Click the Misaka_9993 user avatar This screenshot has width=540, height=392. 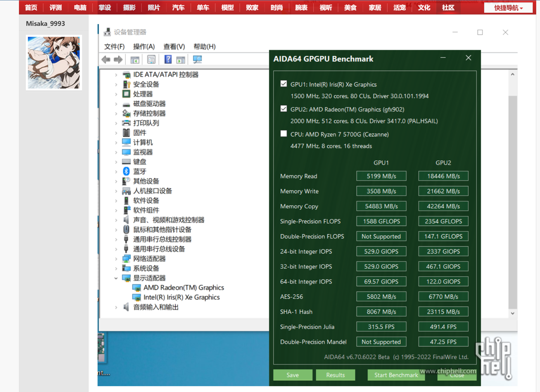pyautogui.click(x=54, y=63)
